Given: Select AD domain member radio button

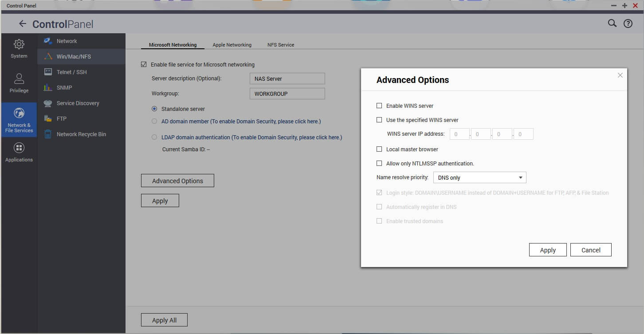Looking at the screenshot, I should [154, 121].
